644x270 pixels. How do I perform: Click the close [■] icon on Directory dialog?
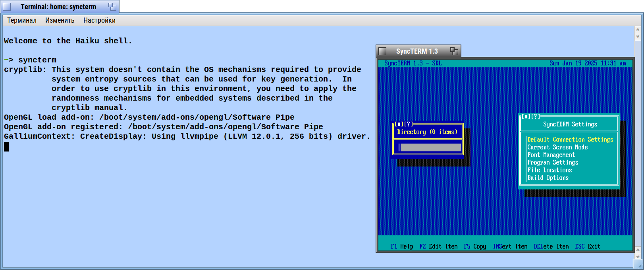pyautogui.click(x=399, y=124)
